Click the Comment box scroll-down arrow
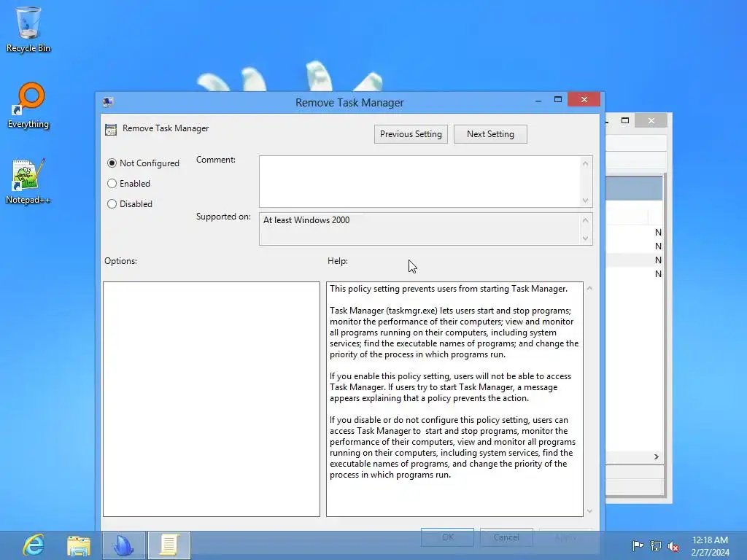Viewport: 747px width, 560px height. [586, 200]
